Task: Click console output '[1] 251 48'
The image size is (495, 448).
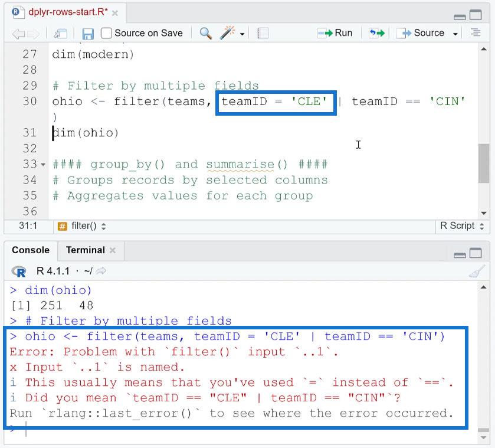Action: (52, 306)
